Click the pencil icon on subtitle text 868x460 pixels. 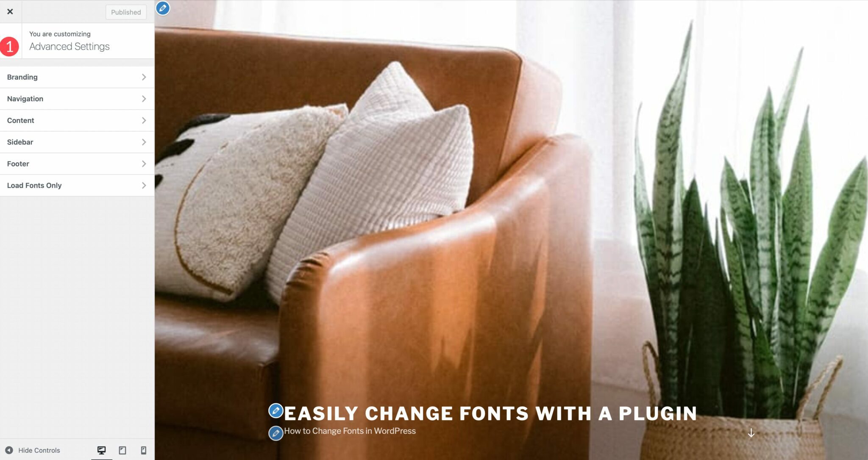point(275,431)
